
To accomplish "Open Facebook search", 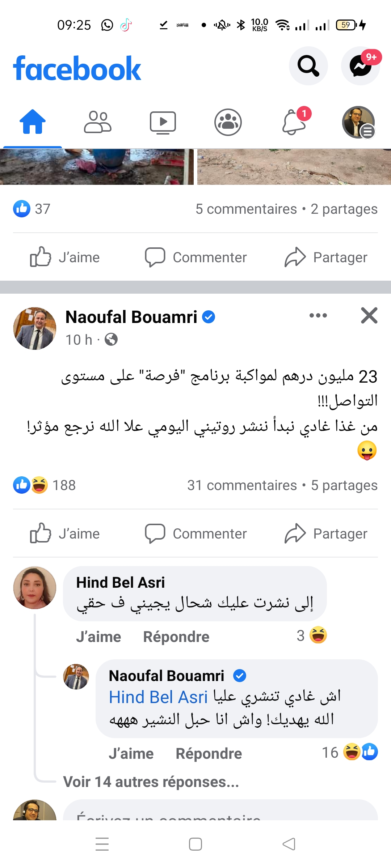I will coord(308,66).
